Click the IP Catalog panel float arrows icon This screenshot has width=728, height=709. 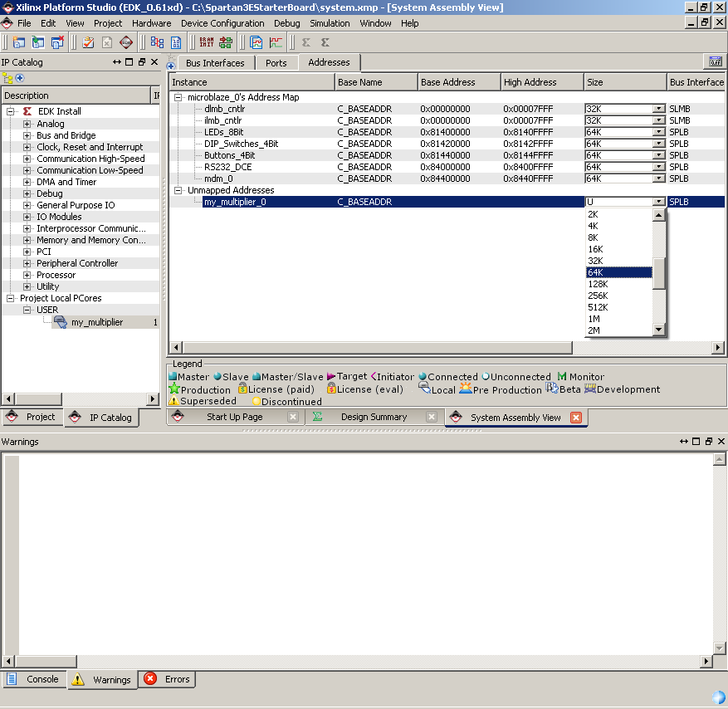[x=116, y=62]
